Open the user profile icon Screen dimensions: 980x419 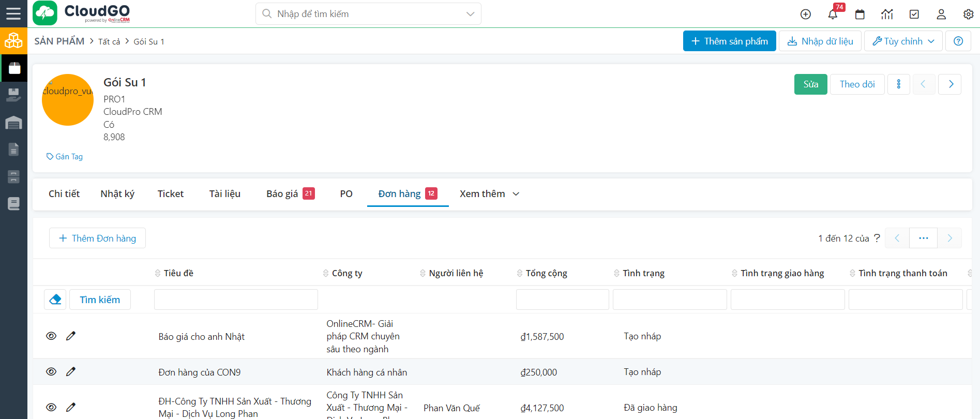[x=941, y=14]
